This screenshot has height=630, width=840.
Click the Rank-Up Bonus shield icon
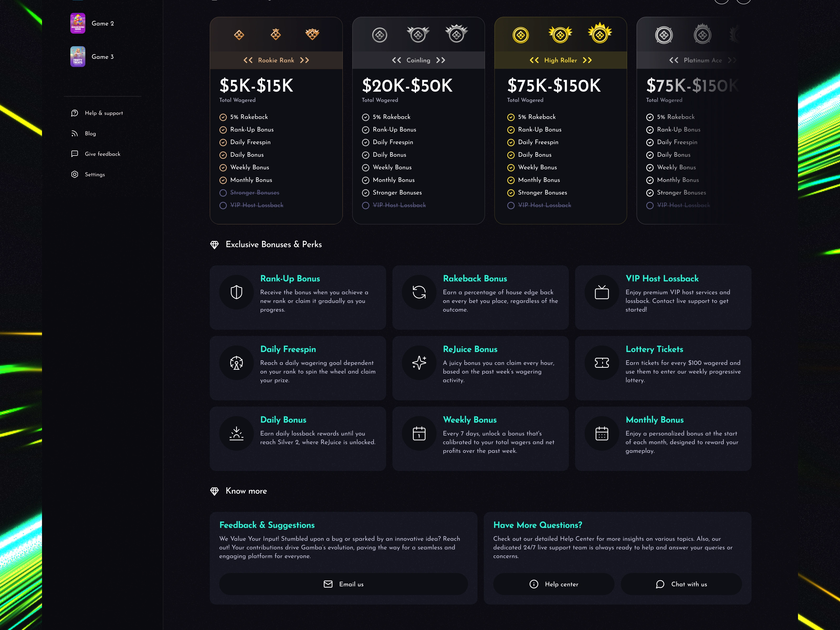click(236, 292)
